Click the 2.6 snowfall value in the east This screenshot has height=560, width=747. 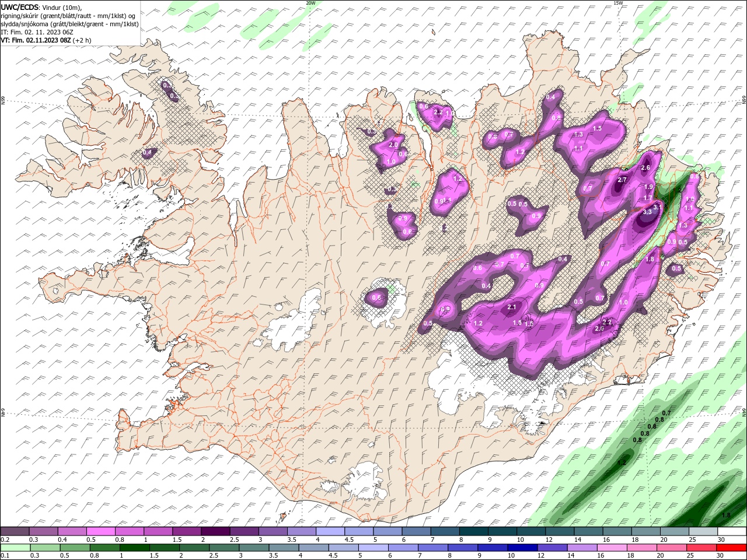(x=645, y=168)
